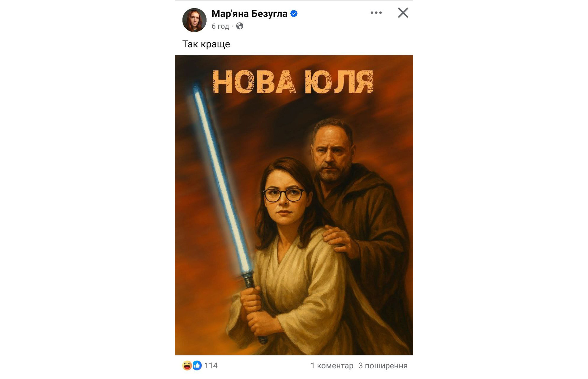The image size is (588, 379).
Task: Close the post with the X button
Action: click(x=403, y=13)
